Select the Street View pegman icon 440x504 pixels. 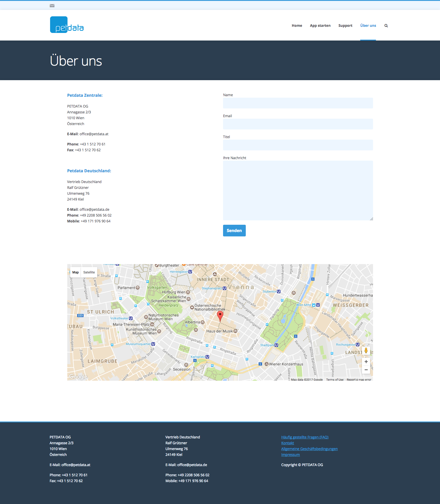coord(366,351)
